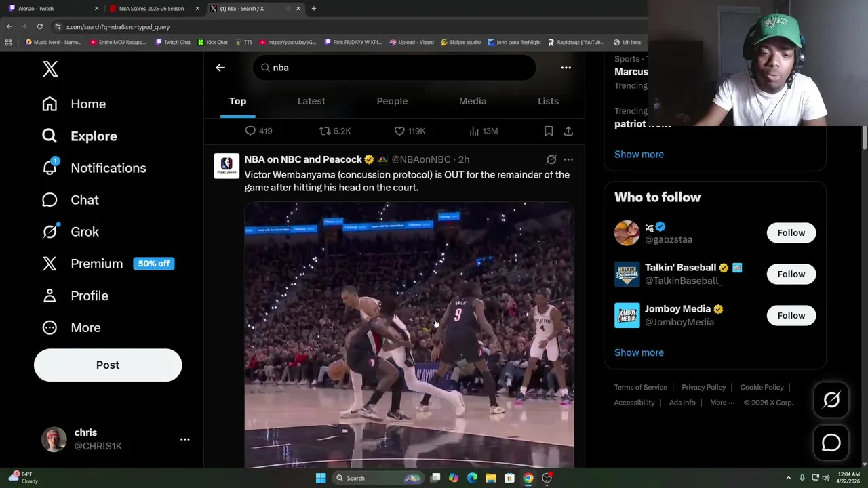Open three-dot menu on the NBA on NBC post
Image resolution: width=868 pixels, height=488 pixels.
(568, 159)
